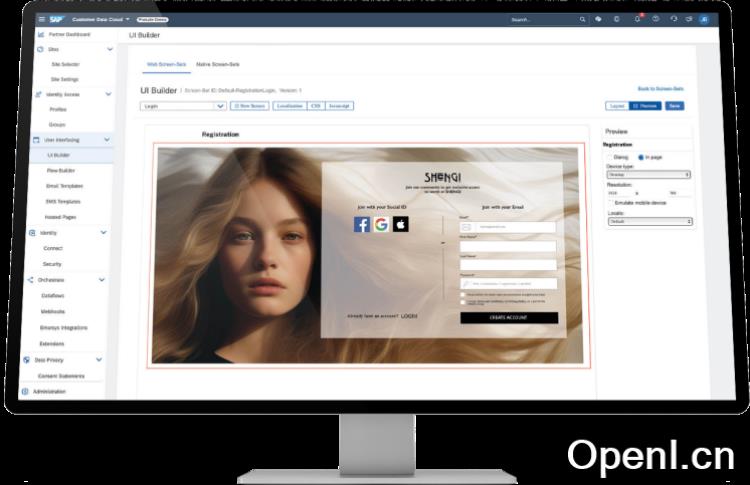Switch to Native Screen-Sets tab
Screen dimensions: 750x485
218,64
